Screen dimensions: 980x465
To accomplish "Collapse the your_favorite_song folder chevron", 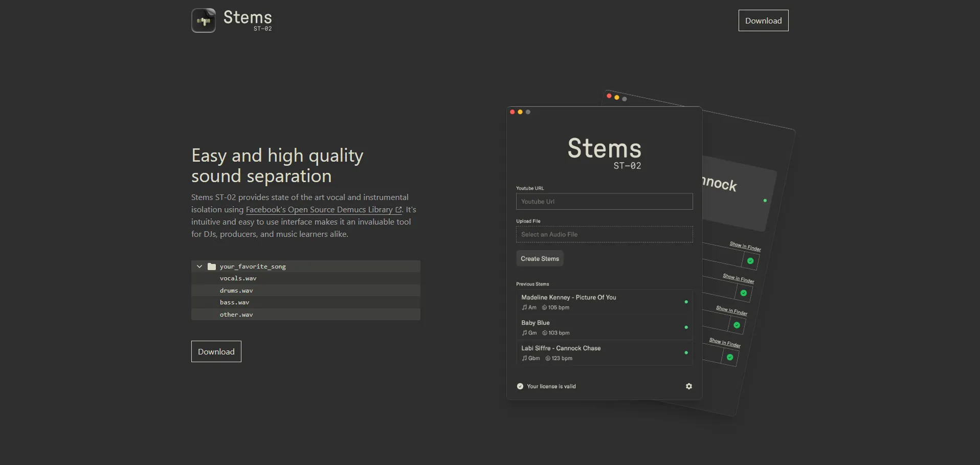I will pyautogui.click(x=199, y=267).
